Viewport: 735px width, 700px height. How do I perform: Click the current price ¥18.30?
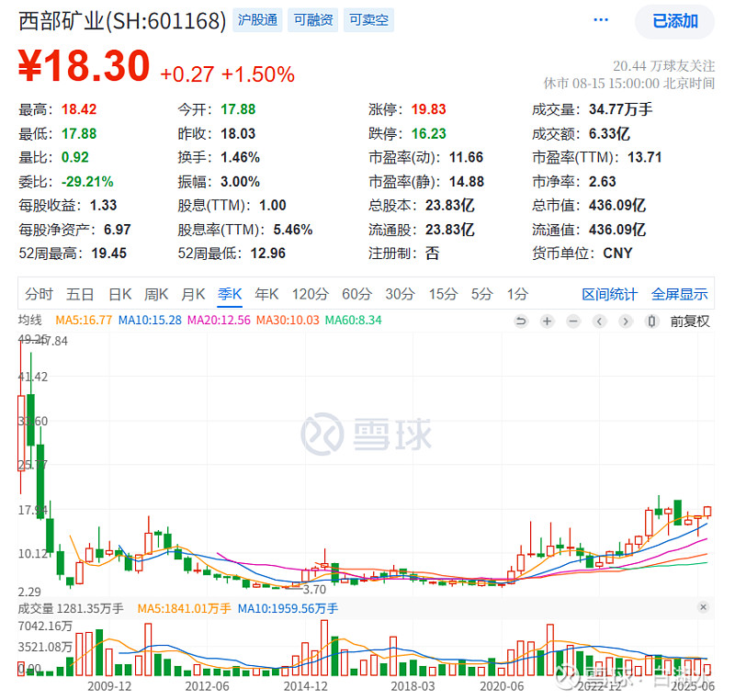tap(85, 66)
